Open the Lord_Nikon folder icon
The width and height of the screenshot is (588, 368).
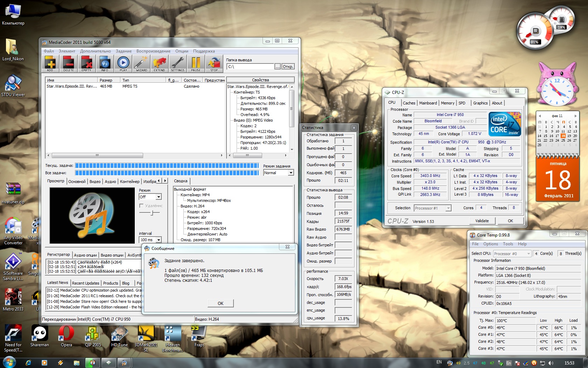[x=13, y=50]
